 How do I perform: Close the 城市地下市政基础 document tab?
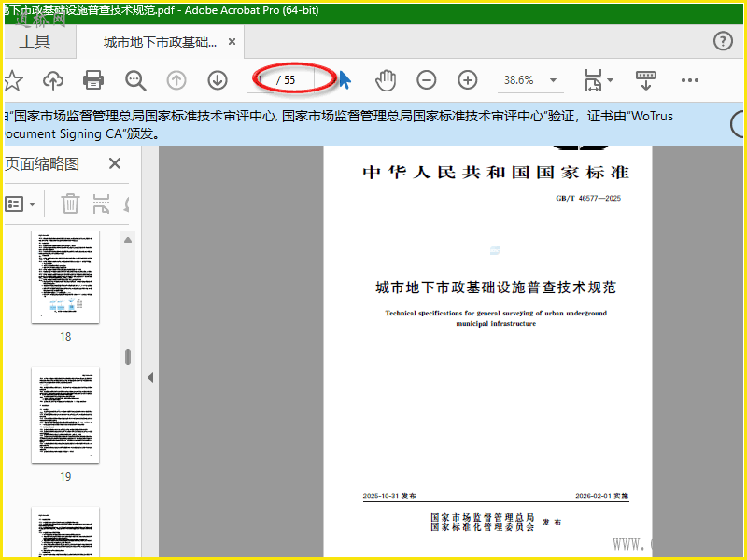pyautogui.click(x=232, y=42)
